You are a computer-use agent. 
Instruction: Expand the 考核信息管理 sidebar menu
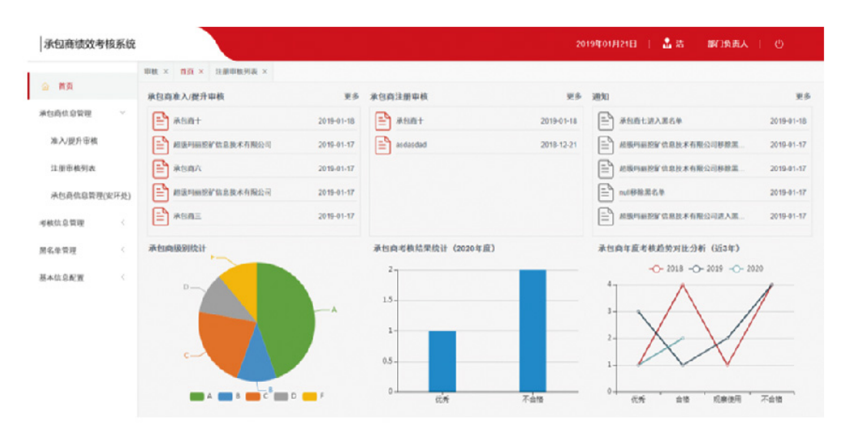(x=122, y=222)
